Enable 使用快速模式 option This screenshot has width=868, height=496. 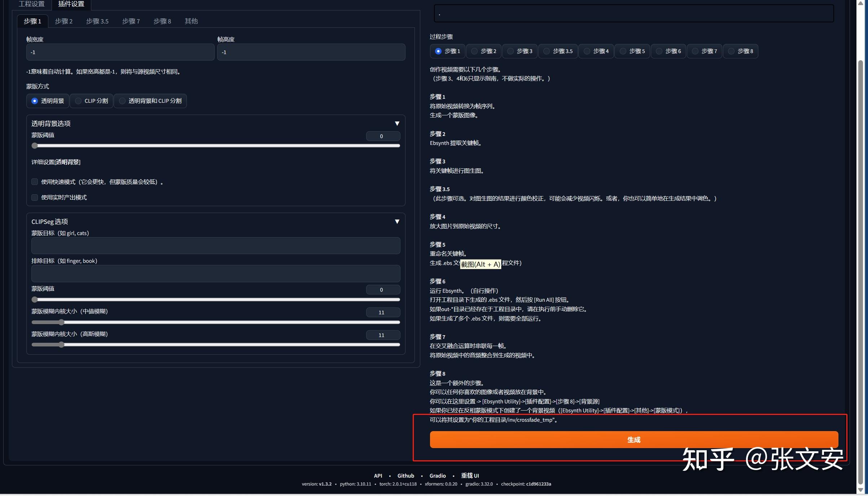[x=35, y=182]
